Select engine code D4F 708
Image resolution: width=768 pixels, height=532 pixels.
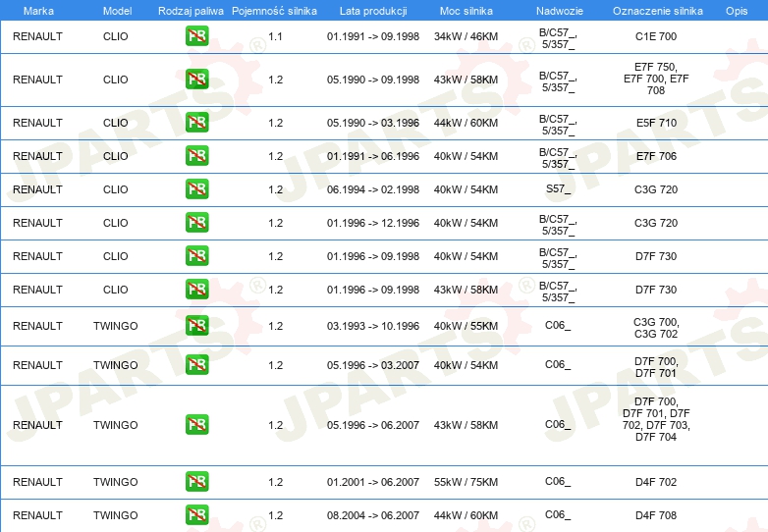coord(656,515)
